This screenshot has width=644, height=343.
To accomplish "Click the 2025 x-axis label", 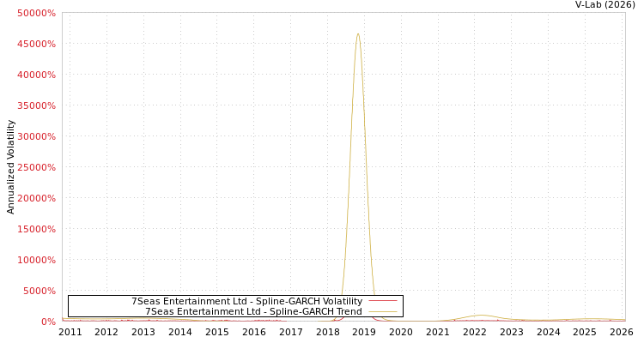I will coord(586,332).
